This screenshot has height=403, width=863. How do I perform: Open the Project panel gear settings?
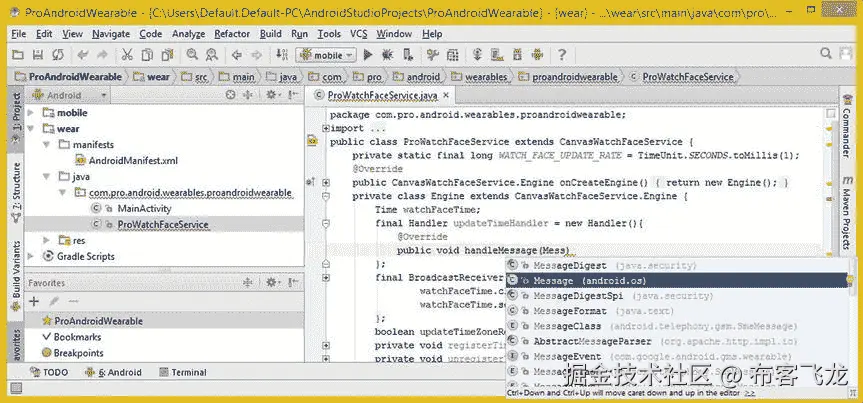[271, 95]
